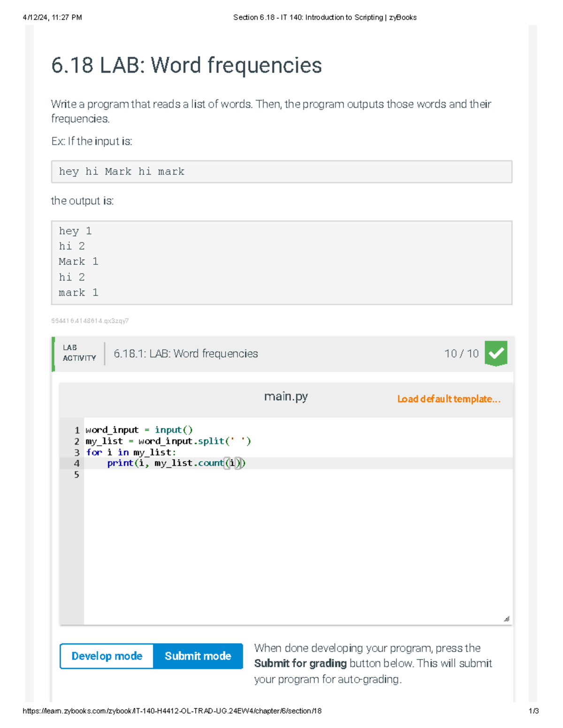Click the pencil edit icon in the editor corner
Viewport: 563px width, 728px height.
coord(507,618)
